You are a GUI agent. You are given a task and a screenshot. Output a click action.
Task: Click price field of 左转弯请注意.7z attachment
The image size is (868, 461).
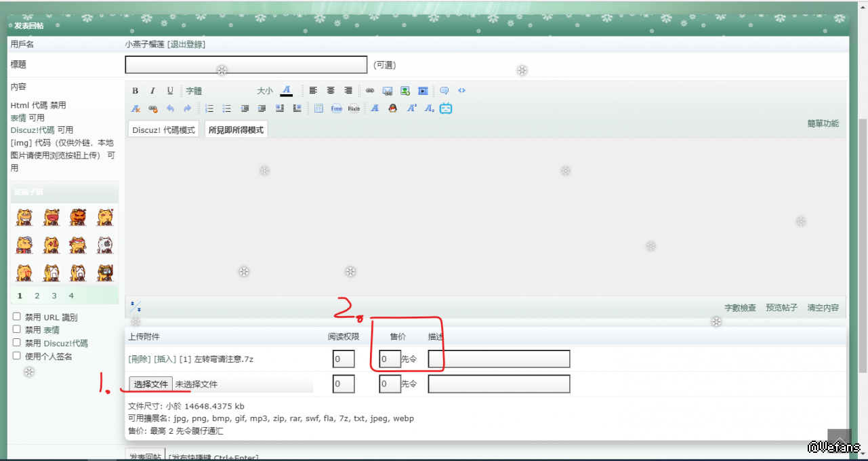coord(390,359)
